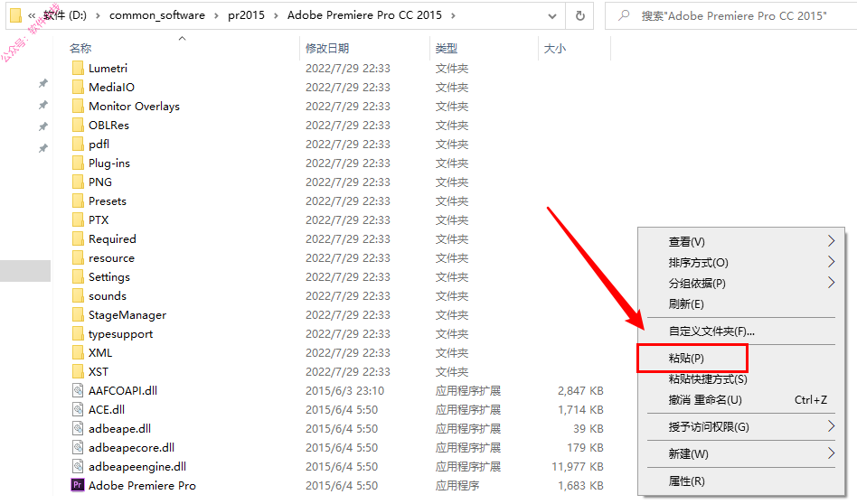Open the address bar history dropdown
Image resolution: width=857 pixels, height=504 pixels.
click(x=552, y=16)
